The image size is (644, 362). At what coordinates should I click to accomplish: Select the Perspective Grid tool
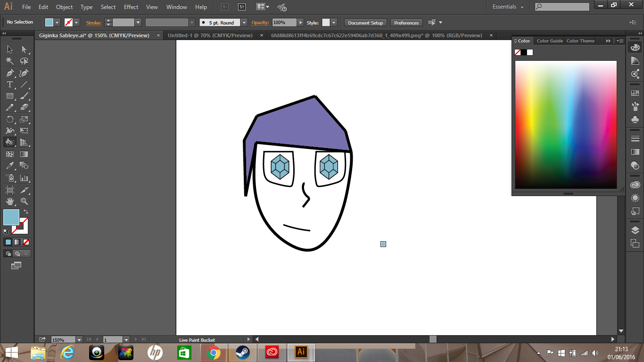pyautogui.click(x=24, y=142)
